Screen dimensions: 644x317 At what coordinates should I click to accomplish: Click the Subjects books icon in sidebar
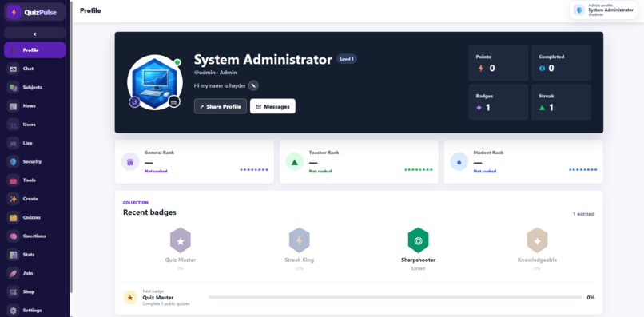[14, 88]
